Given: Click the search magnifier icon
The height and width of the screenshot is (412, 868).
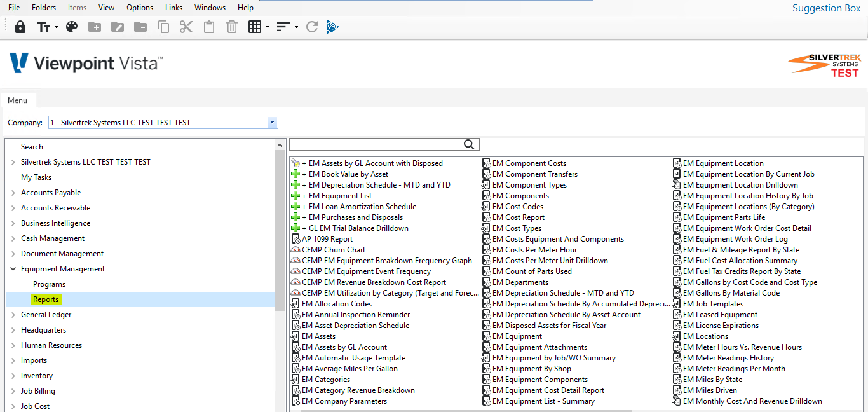Looking at the screenshot, I should pos(470,144).
